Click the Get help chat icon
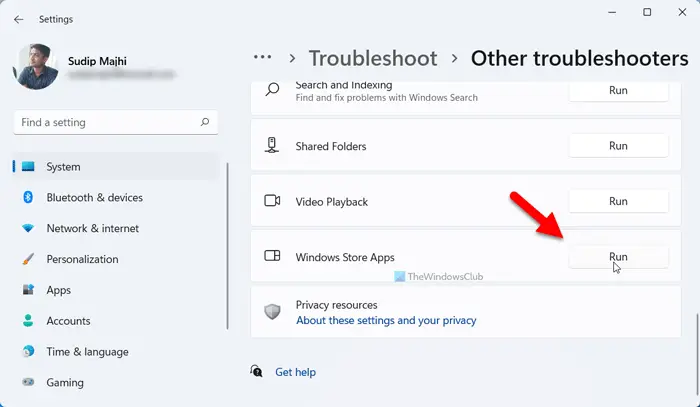 (256, 371)
